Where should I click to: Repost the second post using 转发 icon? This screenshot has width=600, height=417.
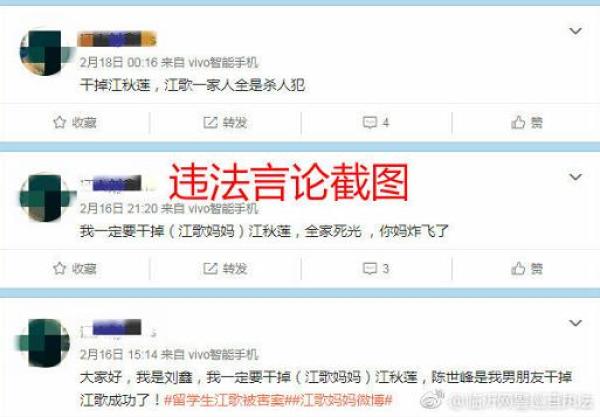(210, 268)
